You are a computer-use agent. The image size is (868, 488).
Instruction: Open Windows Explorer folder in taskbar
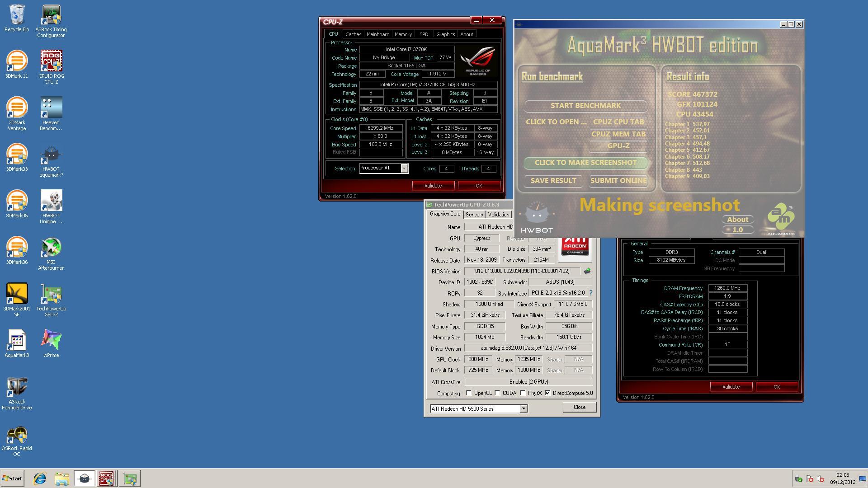62,479
